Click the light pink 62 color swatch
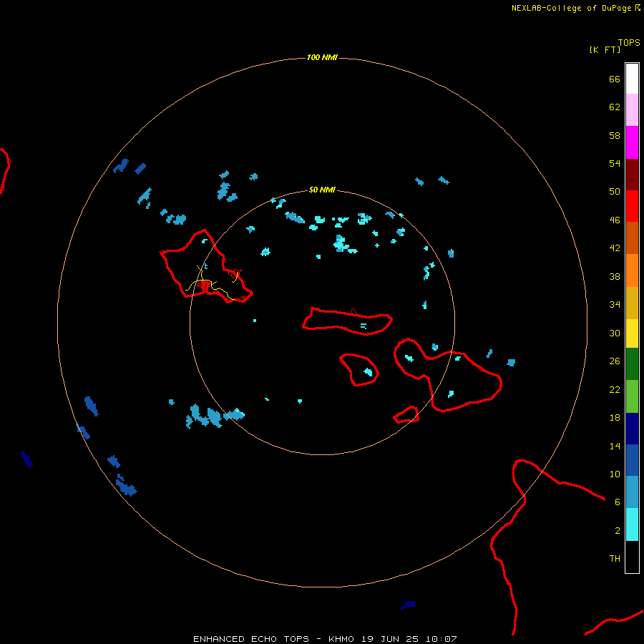Viewport: 644px width, 644px height. point(632,109)
